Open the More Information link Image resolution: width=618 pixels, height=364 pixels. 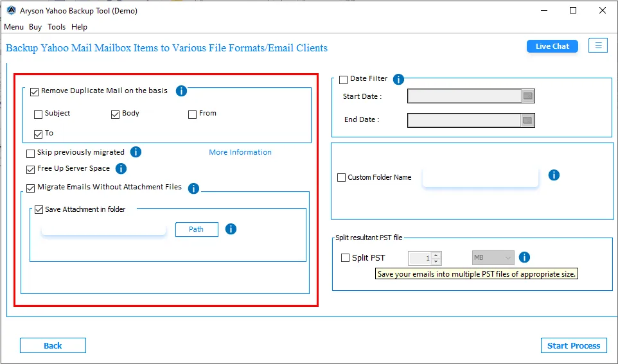(x=240, y=152)
